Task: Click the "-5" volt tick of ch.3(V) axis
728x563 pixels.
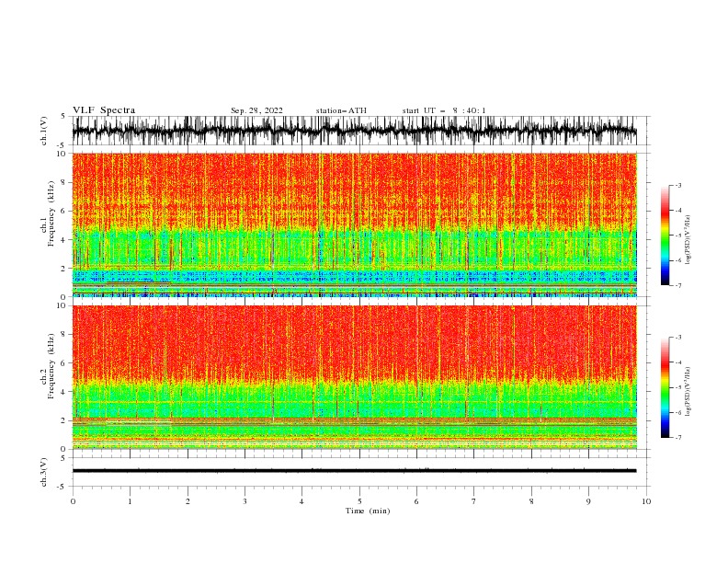Action: (63, 487)
